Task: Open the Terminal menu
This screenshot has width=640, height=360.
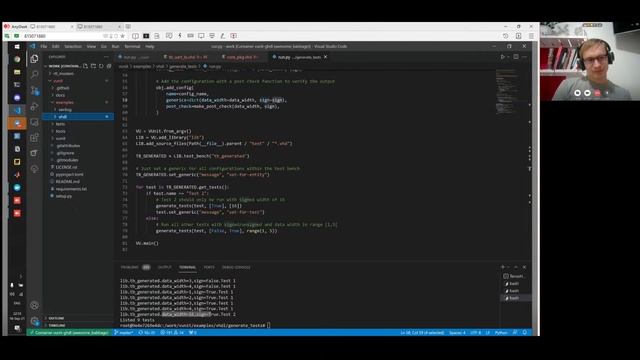Action: coord(132,47)
